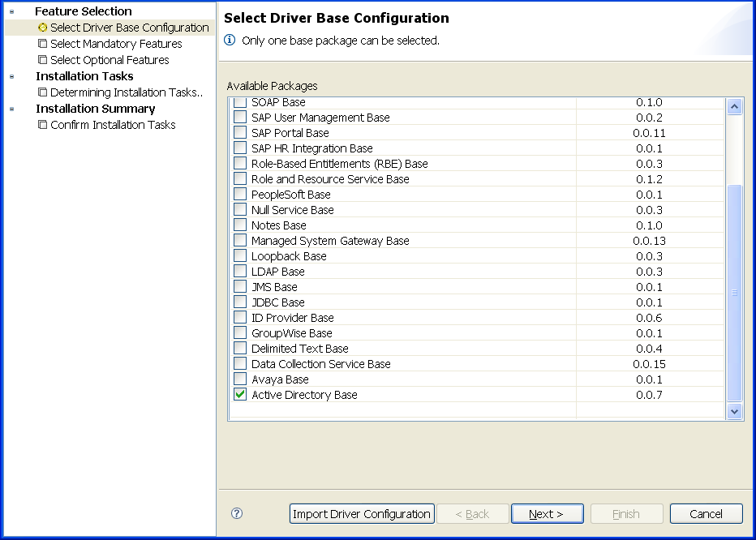Select the SOAP Base row text
756x540 pixels.
(x=278, y=102)
